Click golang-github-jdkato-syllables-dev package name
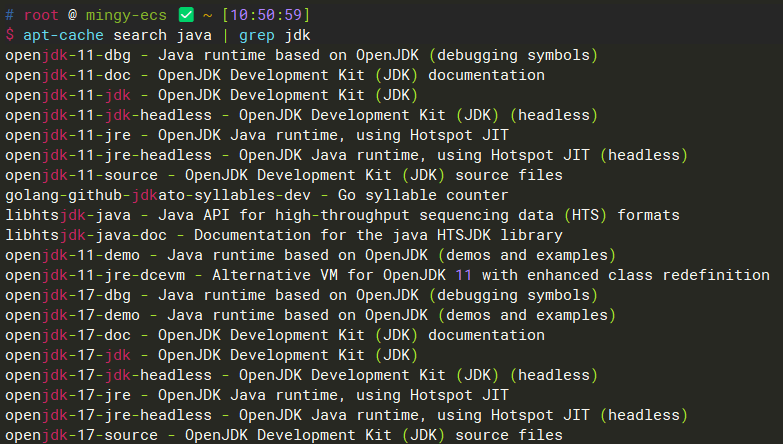The image size is (783, 444). click(x=158, y=195)
